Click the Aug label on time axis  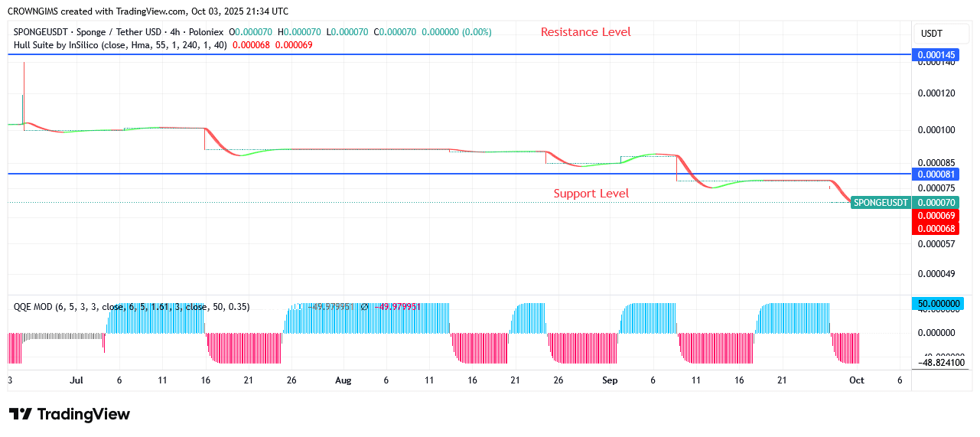point(343,380)
